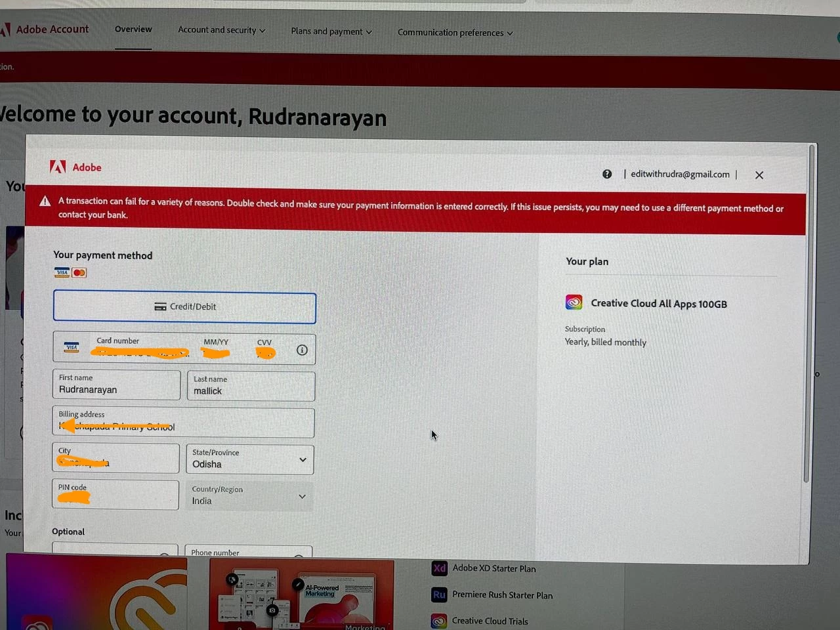840x630 pixels.
Task: Click the Creative Cloud gradient banner thumbnail
Action: pos(97,591)
